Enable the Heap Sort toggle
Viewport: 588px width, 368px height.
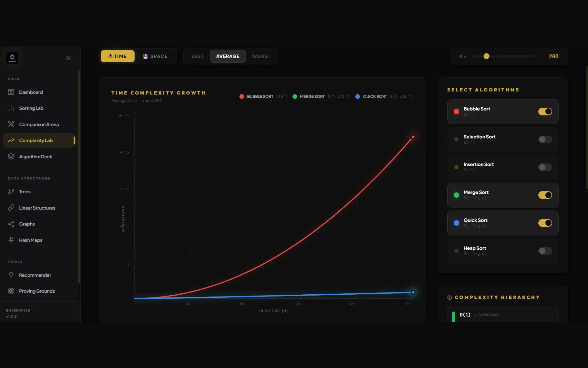pyautogui.click(x=545, y=251)
